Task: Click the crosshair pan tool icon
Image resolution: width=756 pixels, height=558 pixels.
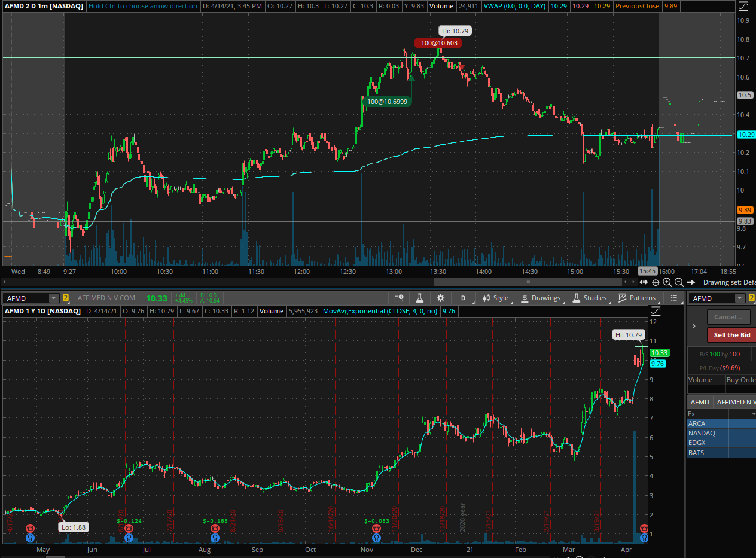Action: click(656, 282)
